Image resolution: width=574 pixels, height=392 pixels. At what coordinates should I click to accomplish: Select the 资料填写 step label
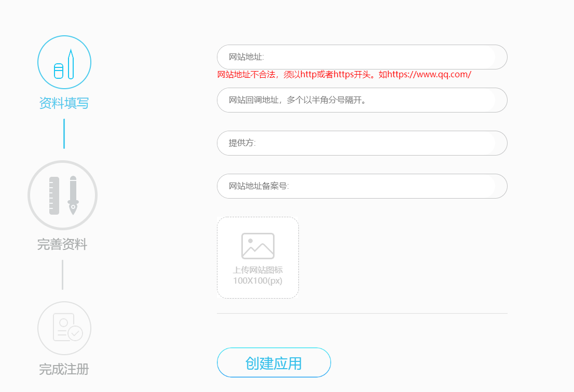point(64,103)
